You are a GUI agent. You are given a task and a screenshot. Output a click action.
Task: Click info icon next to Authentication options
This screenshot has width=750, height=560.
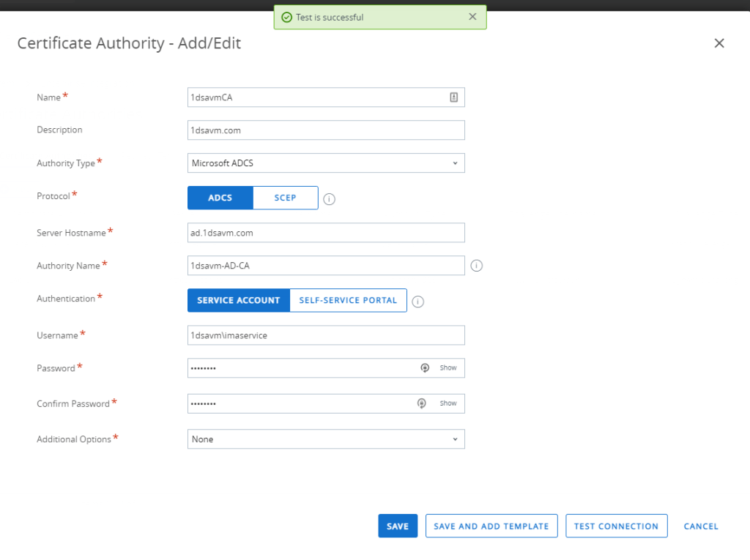(418, 302)
